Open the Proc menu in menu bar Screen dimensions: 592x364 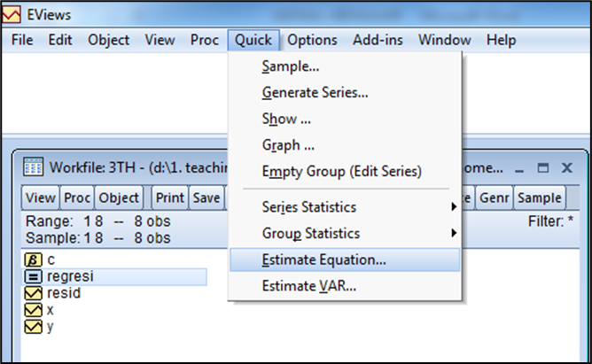[204, 40]
